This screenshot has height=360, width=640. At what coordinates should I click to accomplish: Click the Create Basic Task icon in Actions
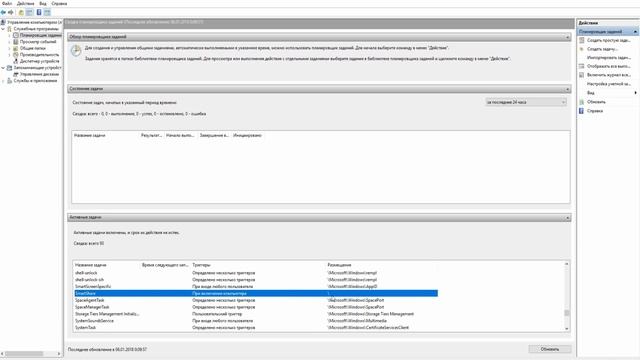[582, 40]
